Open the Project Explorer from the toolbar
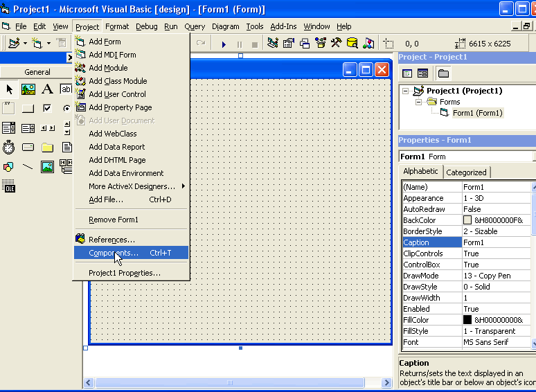Screen dimensions: 536x392 click(x=273, y=44)
